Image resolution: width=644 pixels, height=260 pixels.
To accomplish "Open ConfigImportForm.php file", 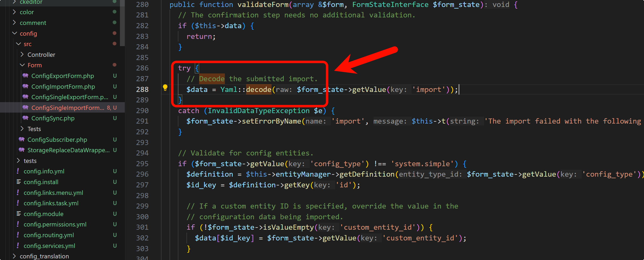I will point(63,87).
